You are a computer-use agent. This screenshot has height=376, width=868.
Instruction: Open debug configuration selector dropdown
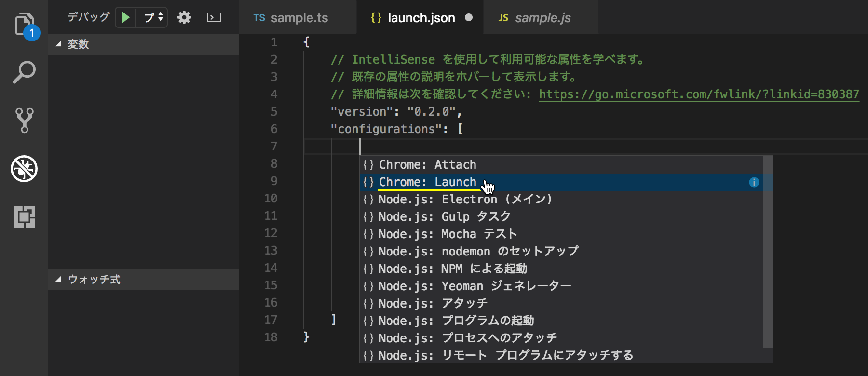(x=153, y=18)
